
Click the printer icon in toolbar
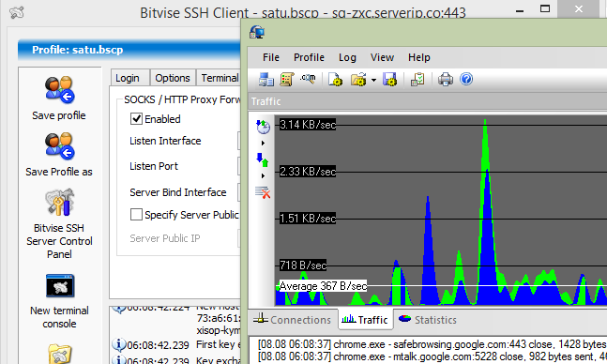point(446,80)
